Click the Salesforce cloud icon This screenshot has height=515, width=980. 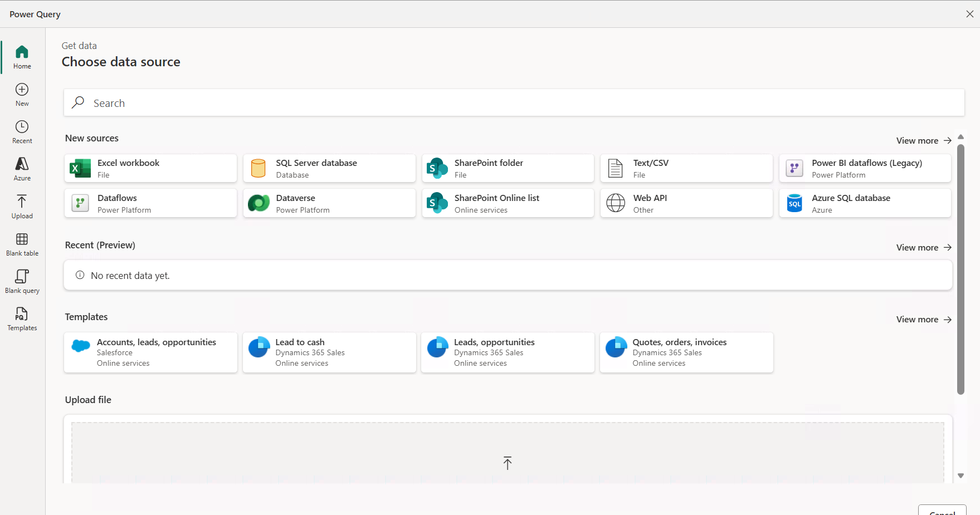point(81,346)
